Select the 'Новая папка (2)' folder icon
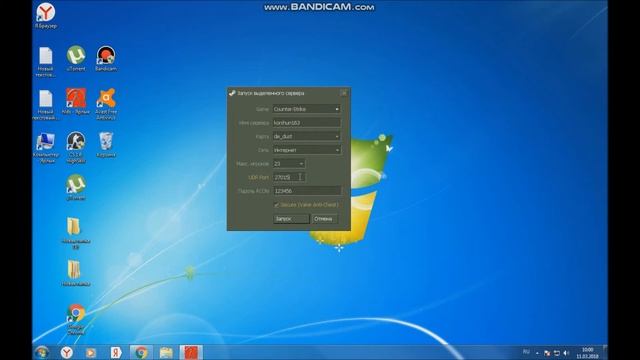The height and width of the screenshot is (360, 640). coord(76,233)
